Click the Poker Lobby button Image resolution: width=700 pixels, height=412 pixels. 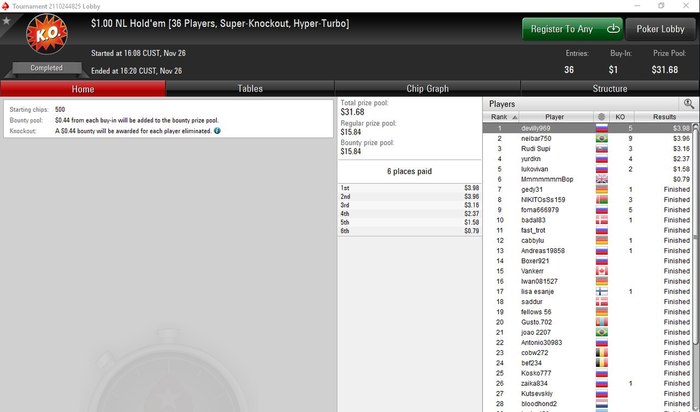pos(660,29)
